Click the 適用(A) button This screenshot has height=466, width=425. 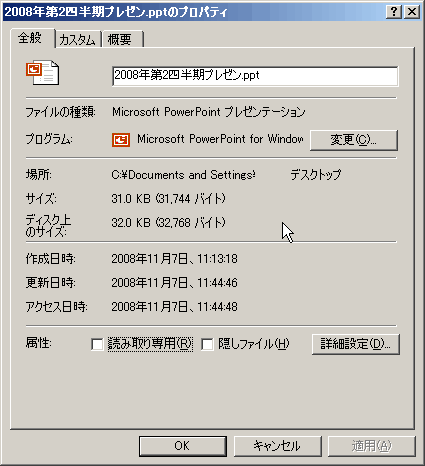372,446
